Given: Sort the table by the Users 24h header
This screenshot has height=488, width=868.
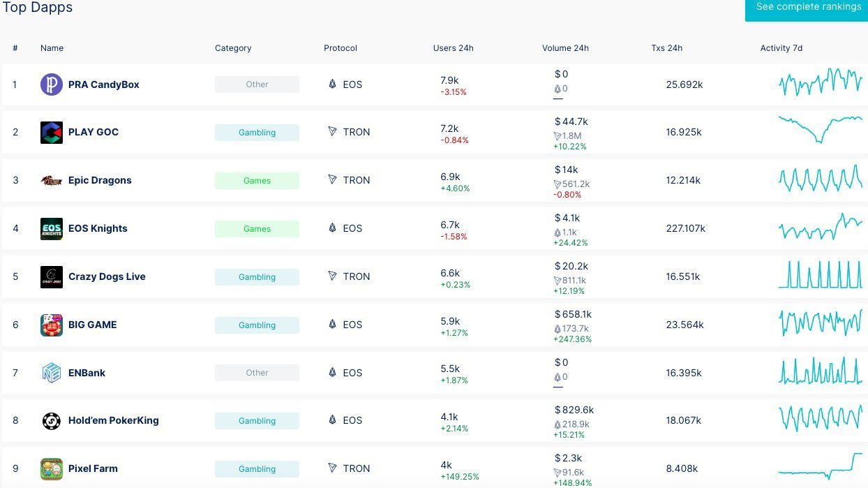Looking at the screenshot, I should (452, 48).
